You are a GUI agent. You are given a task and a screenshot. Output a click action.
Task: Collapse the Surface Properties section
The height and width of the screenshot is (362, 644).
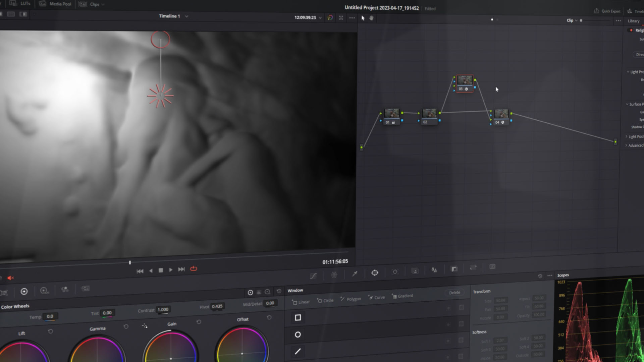click(627, 104)
